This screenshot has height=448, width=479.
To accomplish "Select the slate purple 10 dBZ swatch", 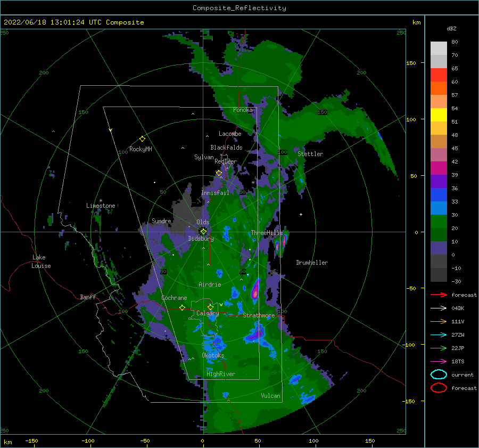I will [x=439, y=248].
